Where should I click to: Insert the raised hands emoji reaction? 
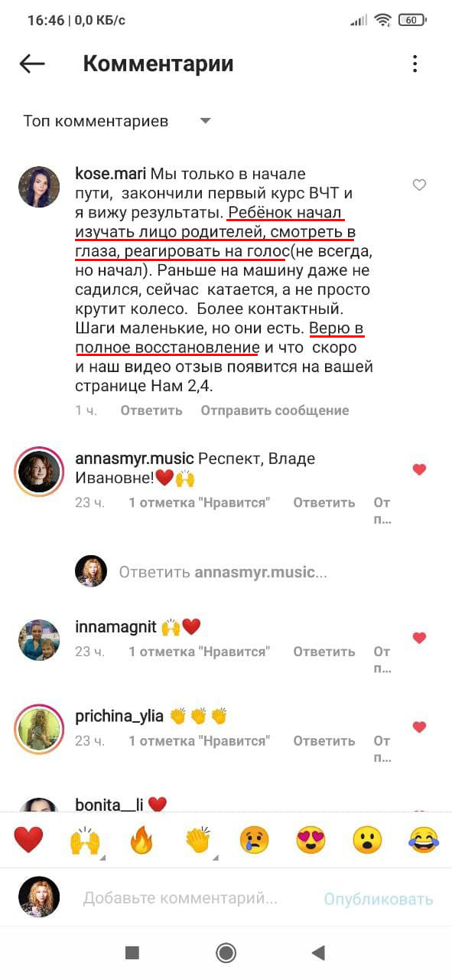(86, 841)
